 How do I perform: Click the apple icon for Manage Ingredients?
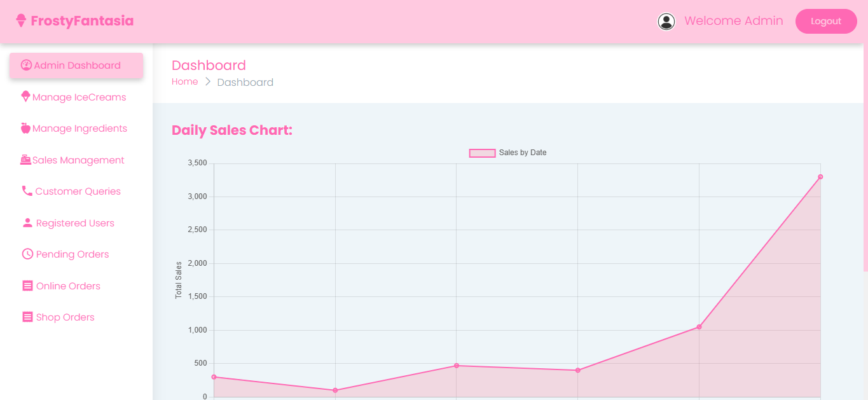pyautogui.click(x=25, y=128)
